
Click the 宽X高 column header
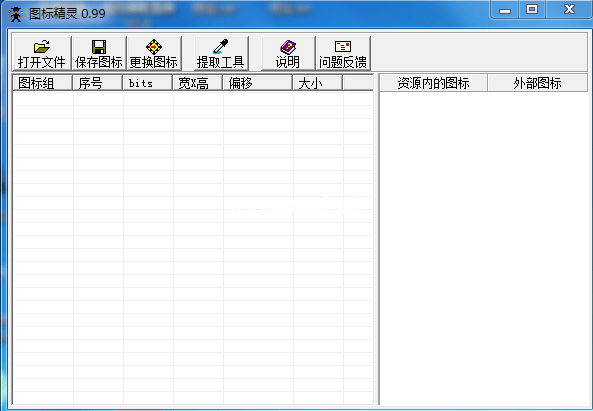click(x=198, y=83)
